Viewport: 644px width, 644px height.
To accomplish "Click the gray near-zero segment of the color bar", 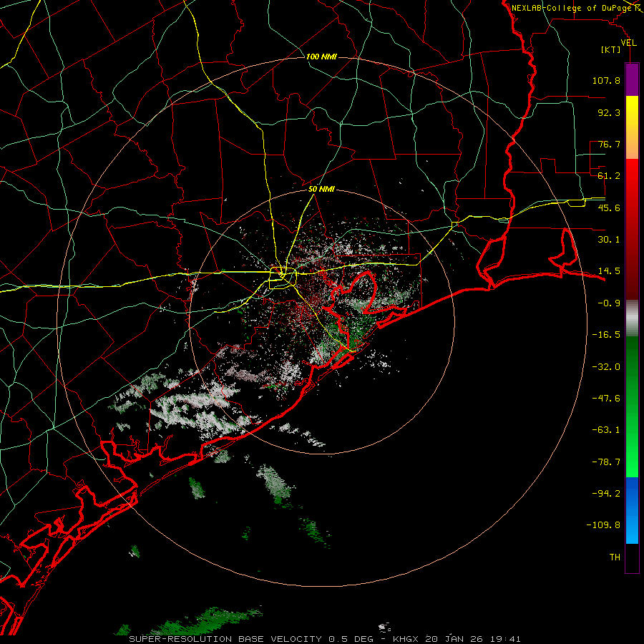I will tap(632, 318).
